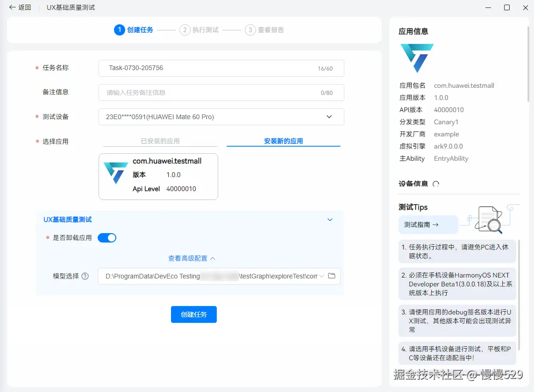Click the right panel vertical scrollbar
Viewport: 534px width, 392px height.
coord(528,64)
